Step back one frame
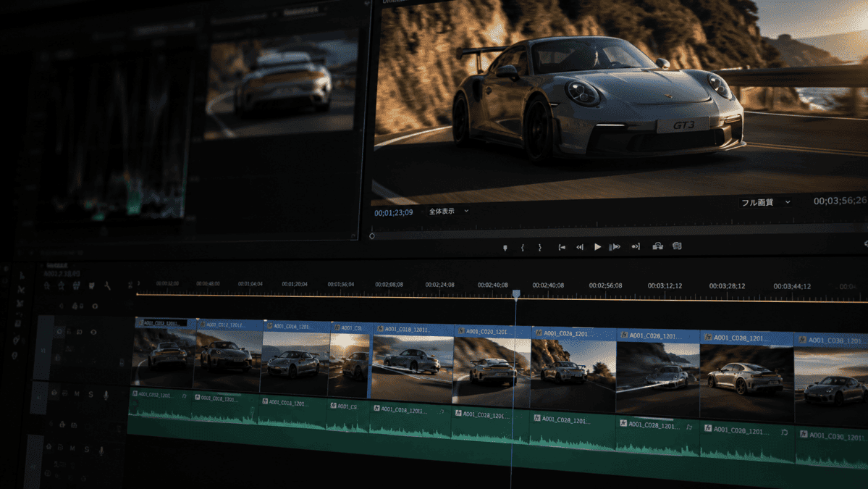Screen dimensions: 868x489 (580, 247)
